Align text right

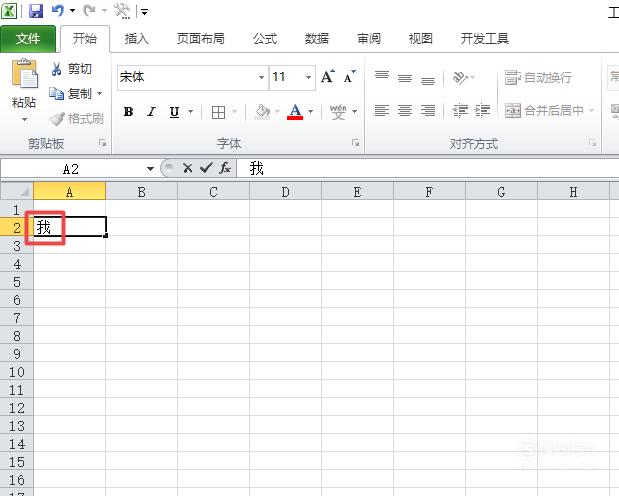tap(428, 111)
